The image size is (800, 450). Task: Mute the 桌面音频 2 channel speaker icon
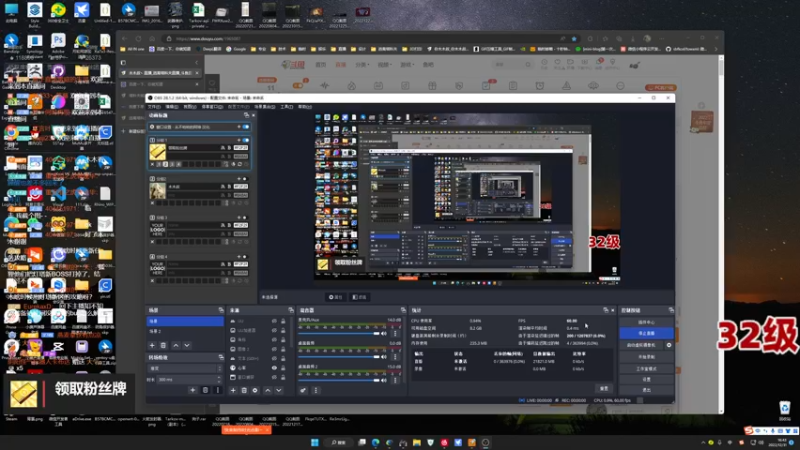(384, 380)
